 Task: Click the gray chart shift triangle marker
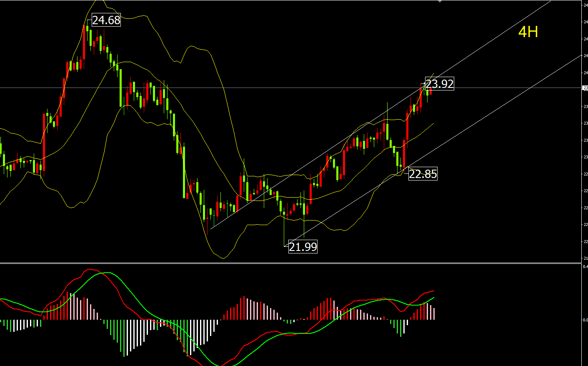click(x=439, y=1)
